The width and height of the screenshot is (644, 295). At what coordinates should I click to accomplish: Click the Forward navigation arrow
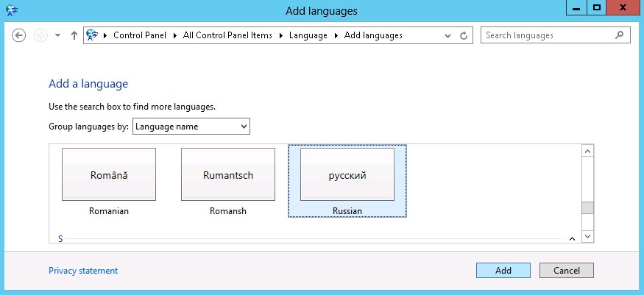(x=41, y=35)
